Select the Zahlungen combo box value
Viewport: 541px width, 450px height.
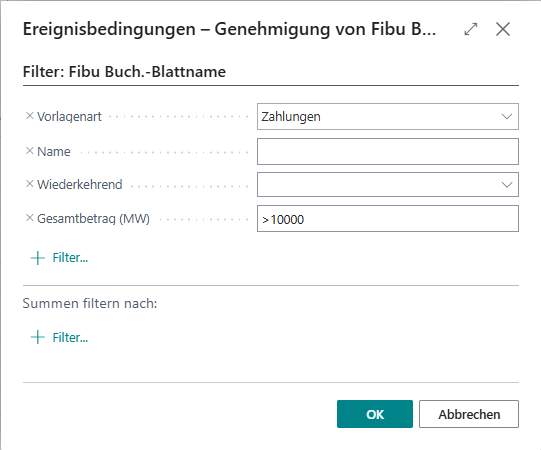pyautogui.click(x=387, y=117)
